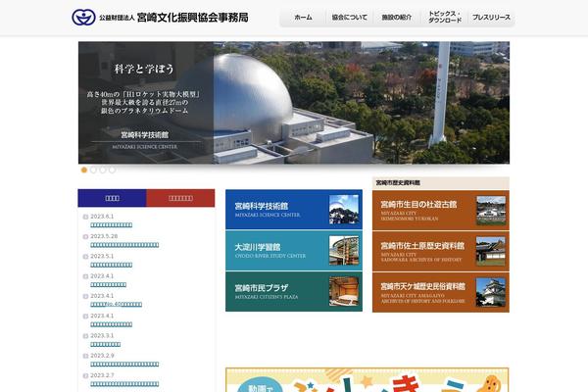Screen dimensions: 588x392
Task: Click the 宮崎市歴史資料館 section heading
Action: pyautogui.click(x=398, y=182)
